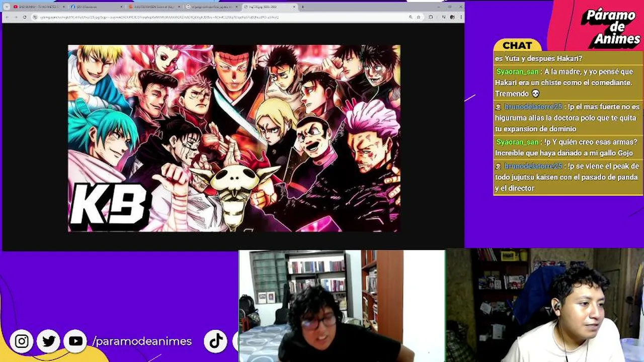Click the left webcam feed with bookshelf

[x=342, y=306]
